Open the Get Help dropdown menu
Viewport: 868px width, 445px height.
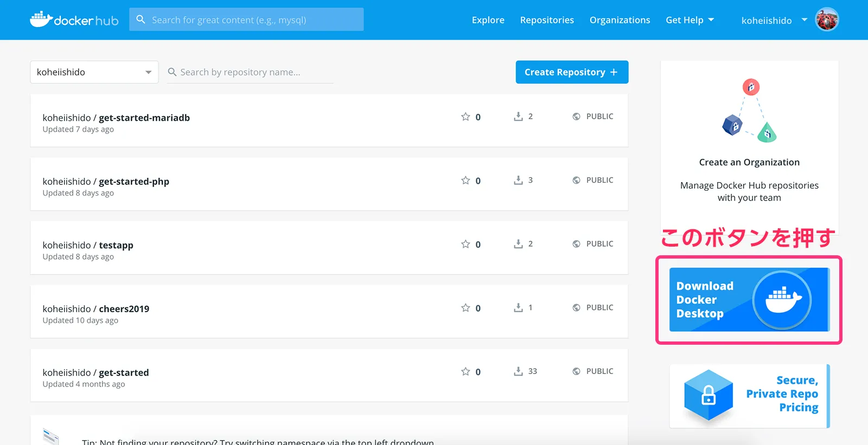[690, 20]
